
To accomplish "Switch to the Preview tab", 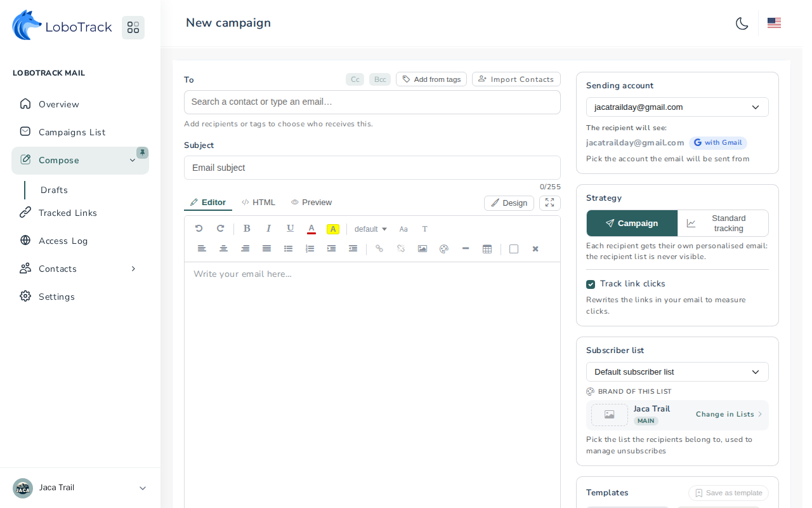I will pyautogui.click(x=311, y=203).
